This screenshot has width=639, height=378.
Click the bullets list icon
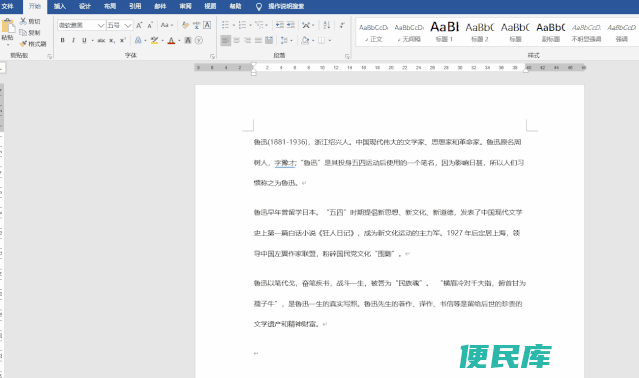[x=225, y=25]
